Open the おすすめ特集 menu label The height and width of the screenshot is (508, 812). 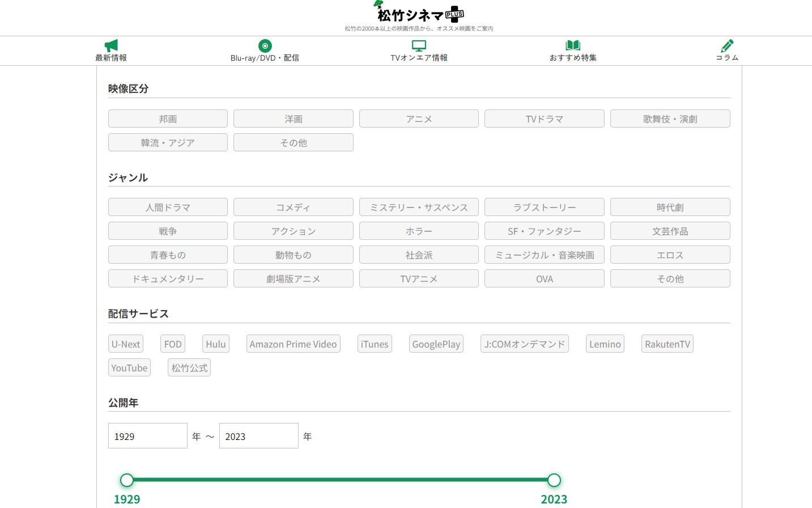click(573, 58)
